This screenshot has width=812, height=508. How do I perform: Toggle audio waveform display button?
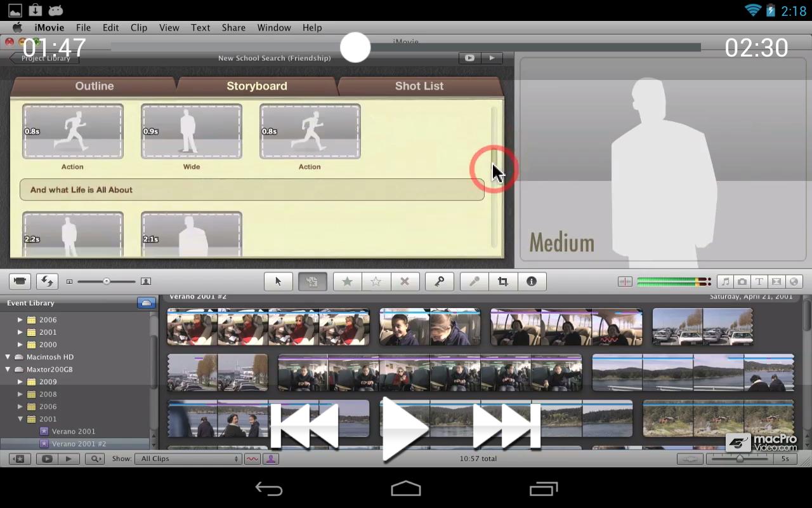point(252,458)
